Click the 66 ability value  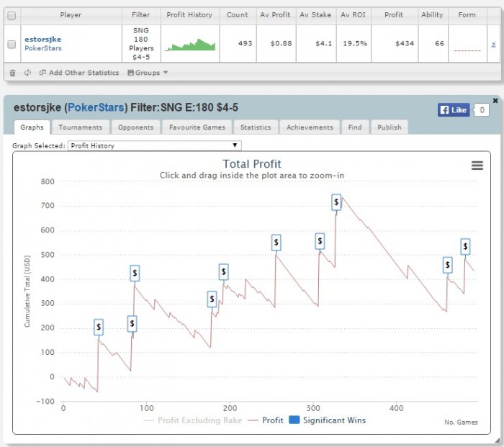pyautogui.click(x=439, y=43)
